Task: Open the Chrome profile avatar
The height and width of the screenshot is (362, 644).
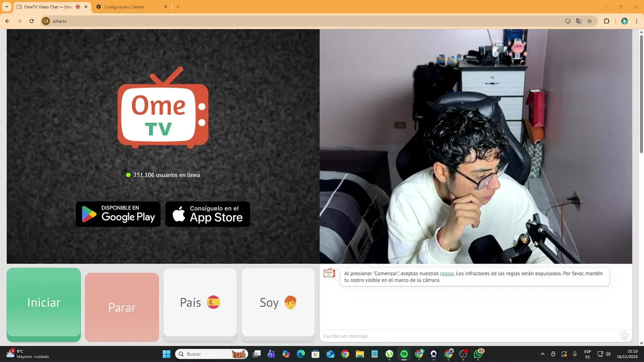Action: tap(624, 21)
